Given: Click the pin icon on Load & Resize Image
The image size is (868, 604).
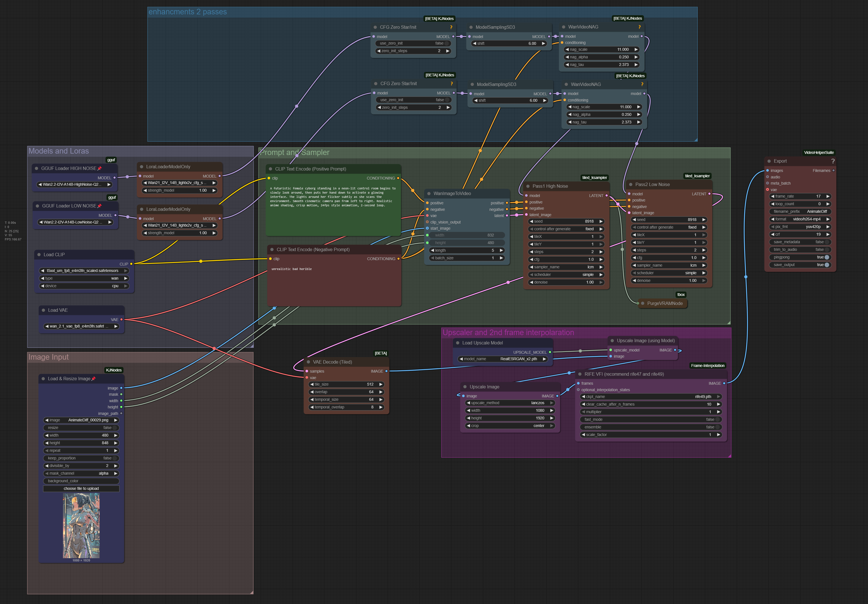Looking at the screenshot, I should pos(93,379).
